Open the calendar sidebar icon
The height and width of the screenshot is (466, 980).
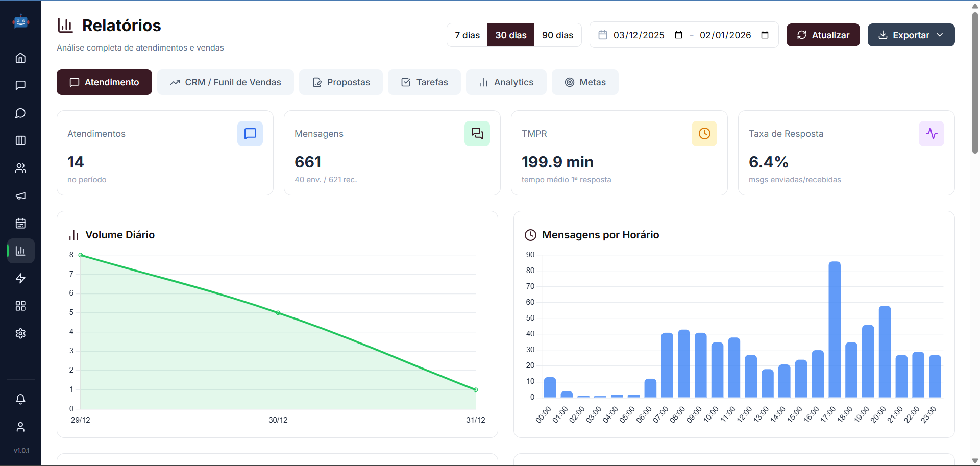(20, 224)
